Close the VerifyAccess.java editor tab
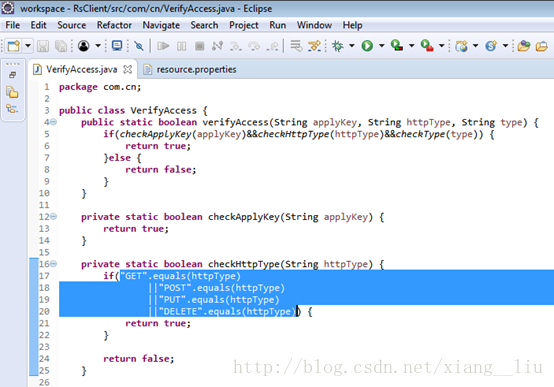The image size is (554, 387). click(128, 70)
